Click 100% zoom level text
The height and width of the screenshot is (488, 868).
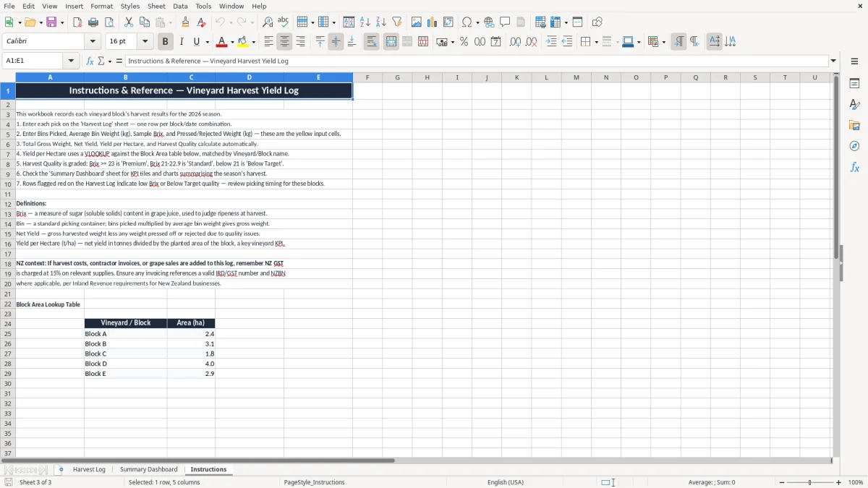click(x=856, y=482)
